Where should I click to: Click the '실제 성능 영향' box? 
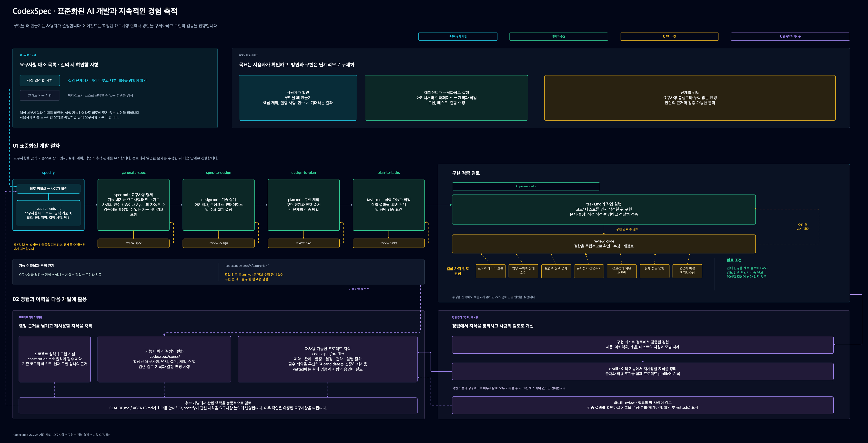pos(654,271)
